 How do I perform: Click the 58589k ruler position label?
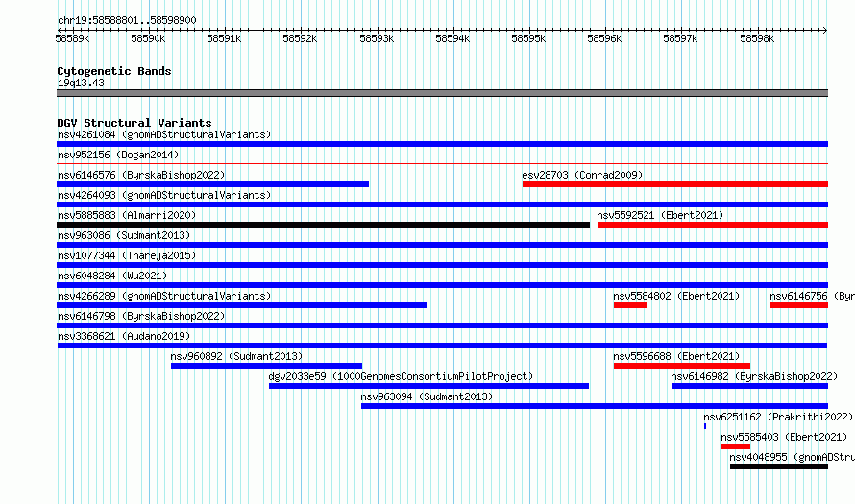click(x=72, y=38)
